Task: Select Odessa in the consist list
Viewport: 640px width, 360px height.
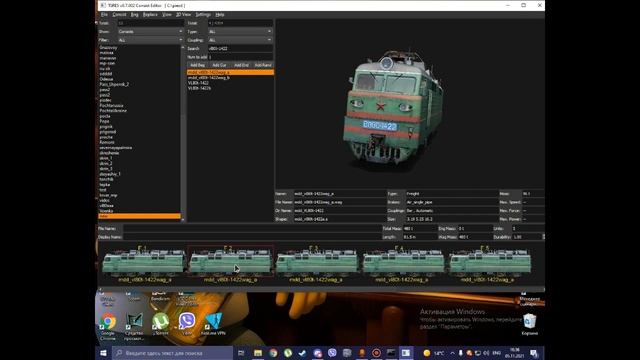Action: click(x=106, y=79)
